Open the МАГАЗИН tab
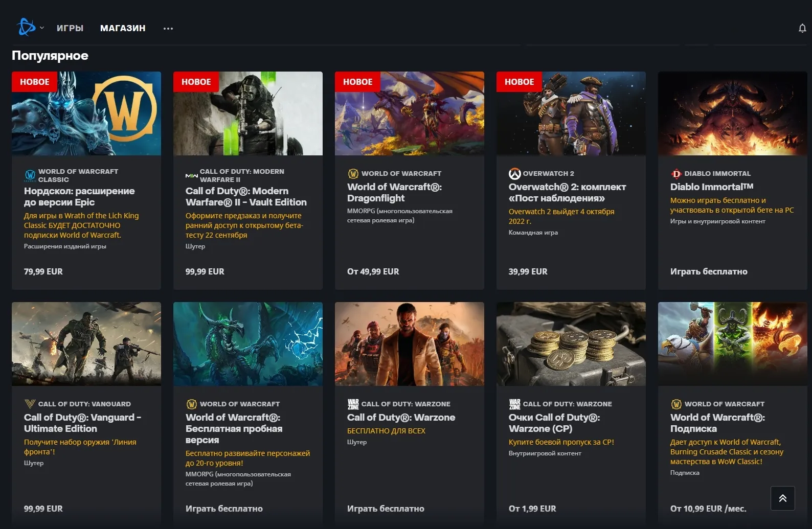812x529 pixels. tap(123, 28)
